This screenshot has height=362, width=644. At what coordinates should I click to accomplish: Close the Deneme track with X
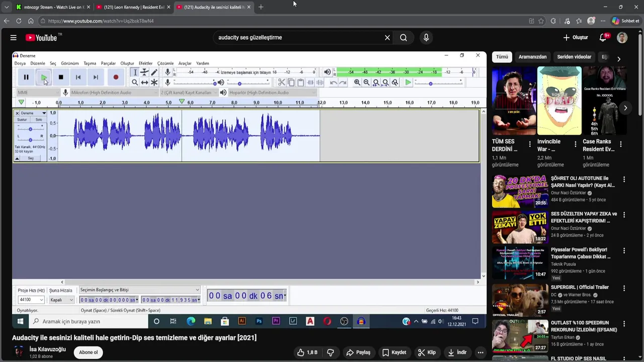coord(17,113)
